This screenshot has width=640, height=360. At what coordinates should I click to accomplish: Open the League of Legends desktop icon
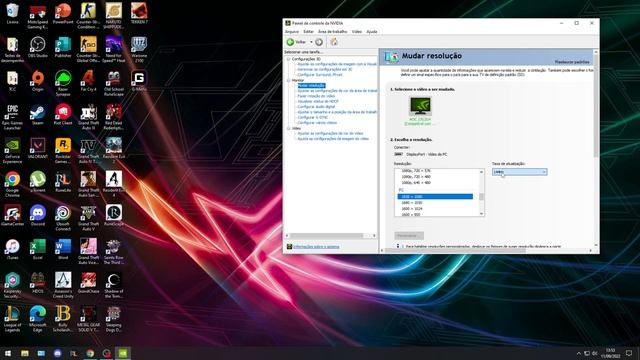click(12, 319)
